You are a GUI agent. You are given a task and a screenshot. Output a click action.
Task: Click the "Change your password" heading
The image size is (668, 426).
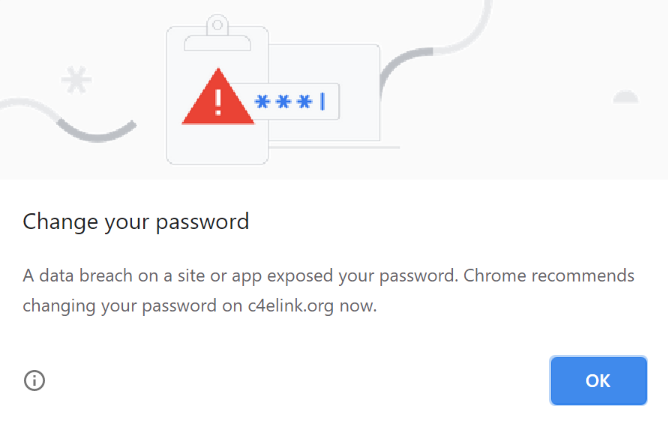tap(136, 221)
